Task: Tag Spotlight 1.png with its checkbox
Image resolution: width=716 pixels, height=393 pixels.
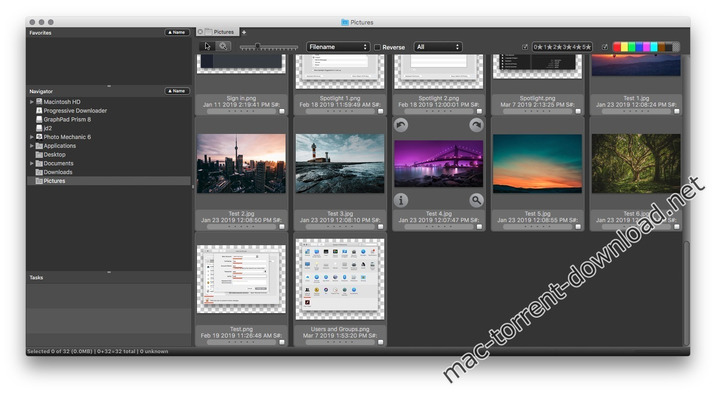Action: [x=380, y=111]
